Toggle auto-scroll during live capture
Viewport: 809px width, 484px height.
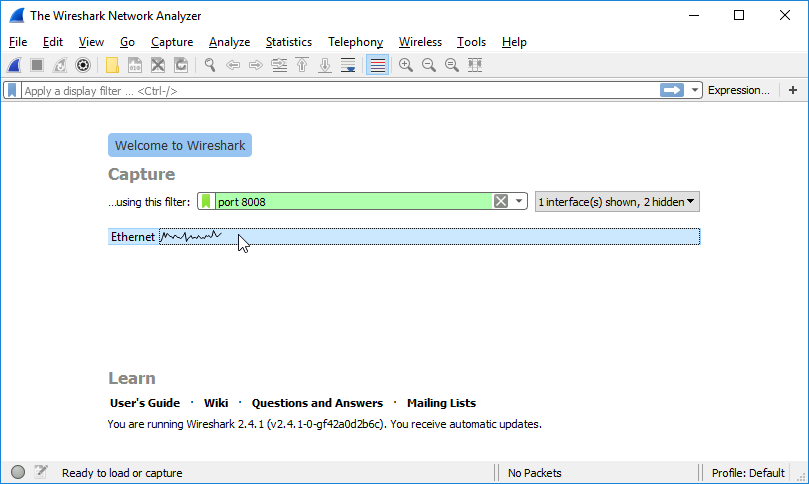coord(348,65)
